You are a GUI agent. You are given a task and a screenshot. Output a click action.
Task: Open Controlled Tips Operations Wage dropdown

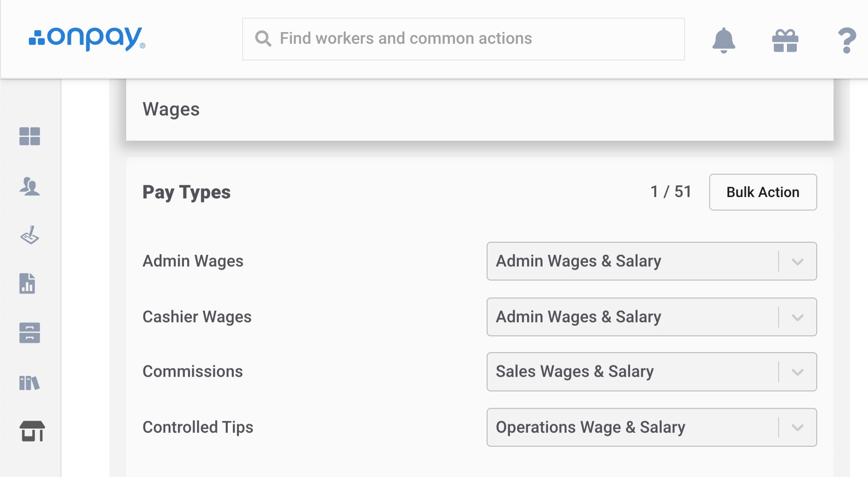[x=651, y=428]
